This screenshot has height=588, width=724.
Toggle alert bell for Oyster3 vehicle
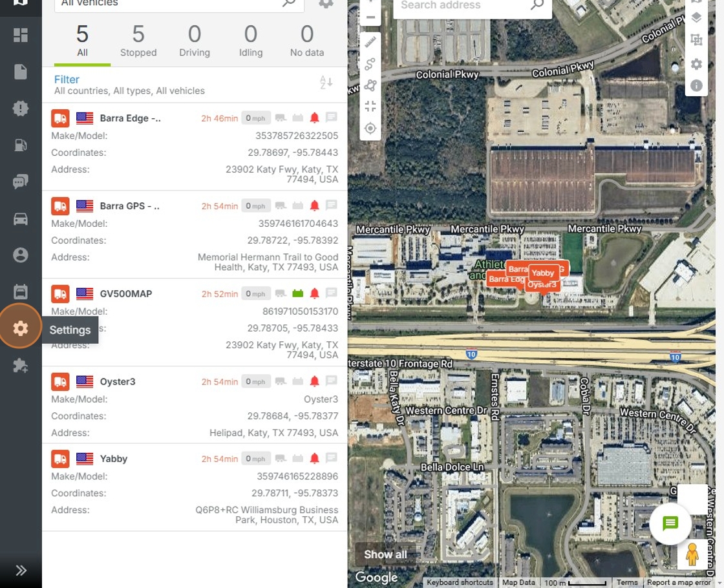314,381
